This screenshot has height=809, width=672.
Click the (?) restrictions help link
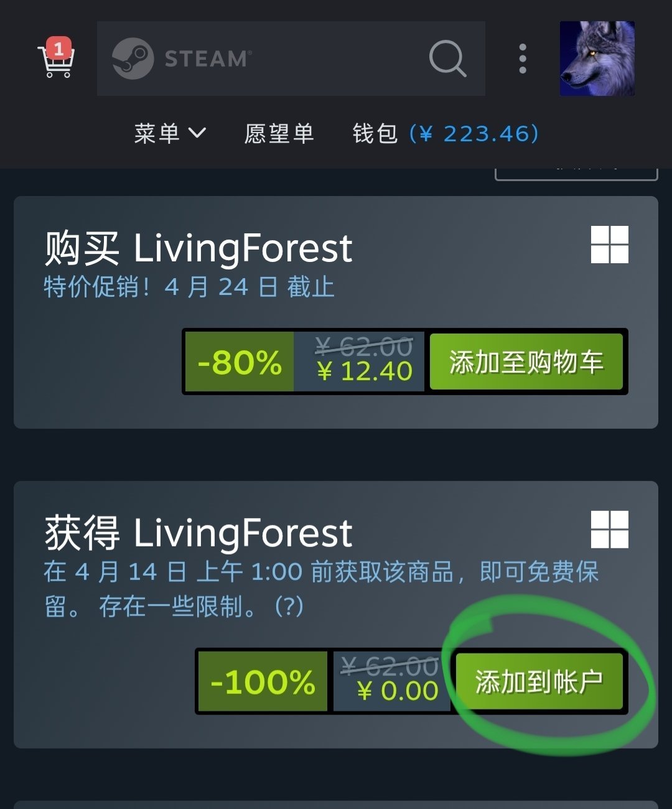[289, 606]
